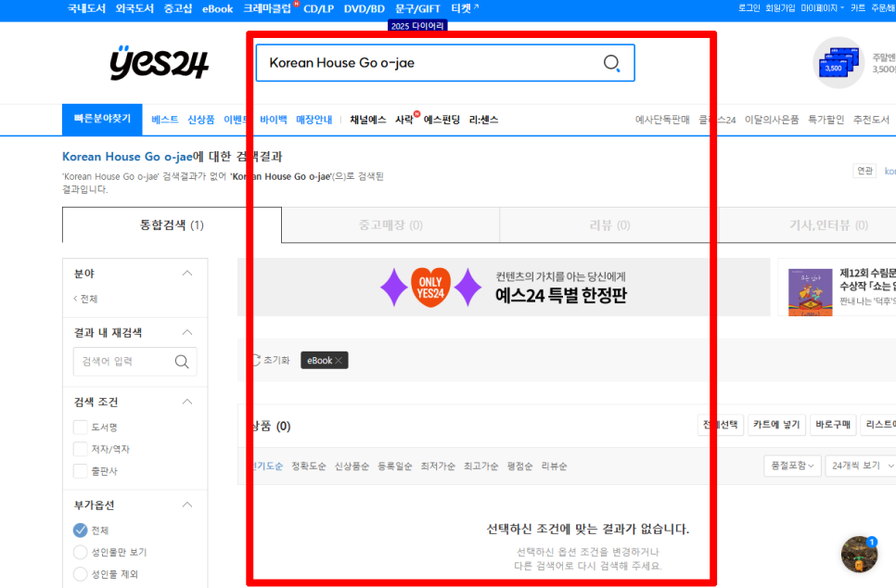Open the book cover thumbnail in side banner
This screenshot has height=588, width=896.
pos(810,292)
